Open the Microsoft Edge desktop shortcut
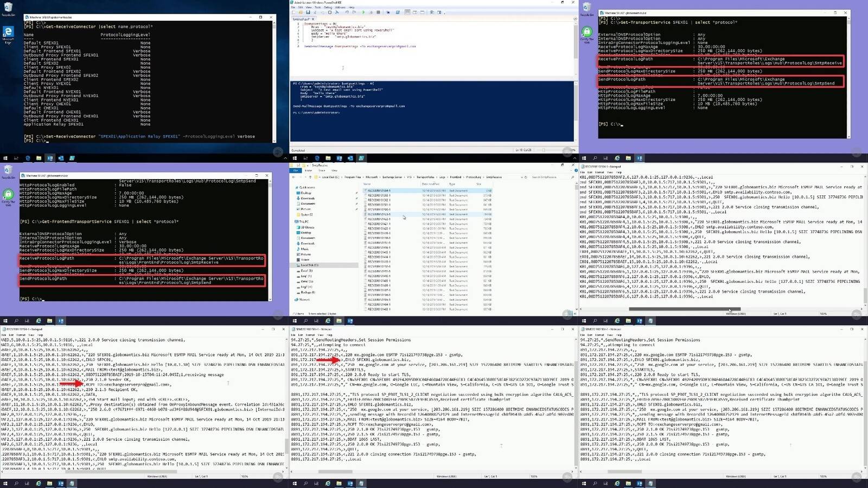The height and width of the screenshot is (488, 868). (8, 33)
